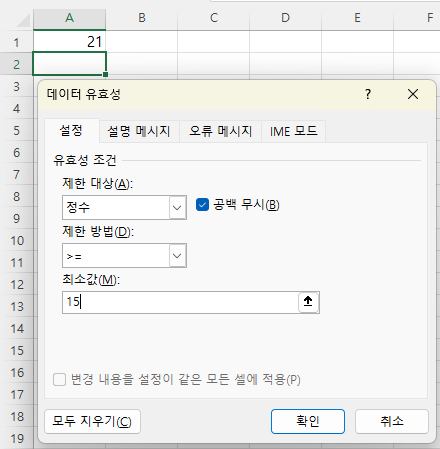The height and width of the screenshot is (449, 440).
Task: Select column E header
Action: [357, 18]
